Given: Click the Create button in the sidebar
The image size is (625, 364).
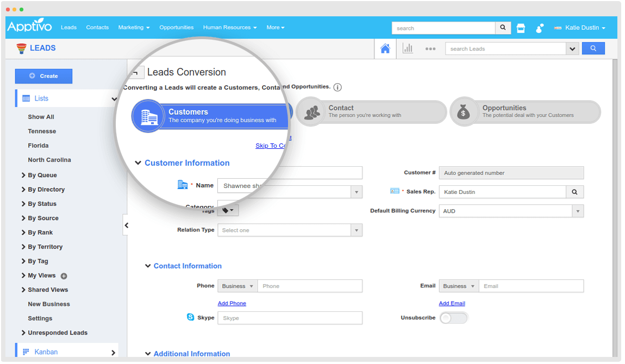Looking at the screenshot, I should point(43,76).
